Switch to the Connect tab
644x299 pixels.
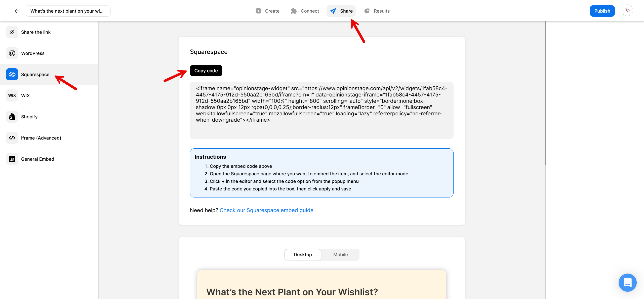(305, 11)
